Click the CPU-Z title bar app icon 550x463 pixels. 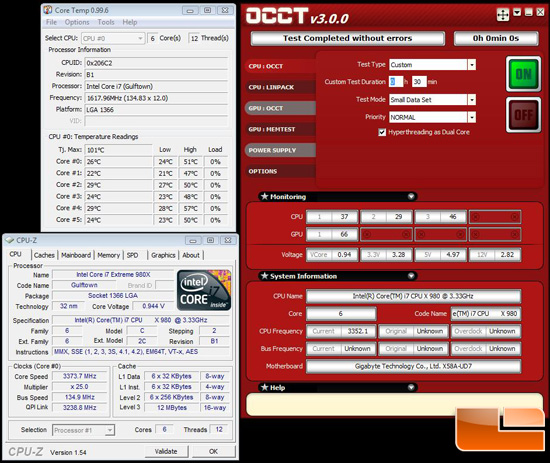pyautogui.click(x=9, y=240)
